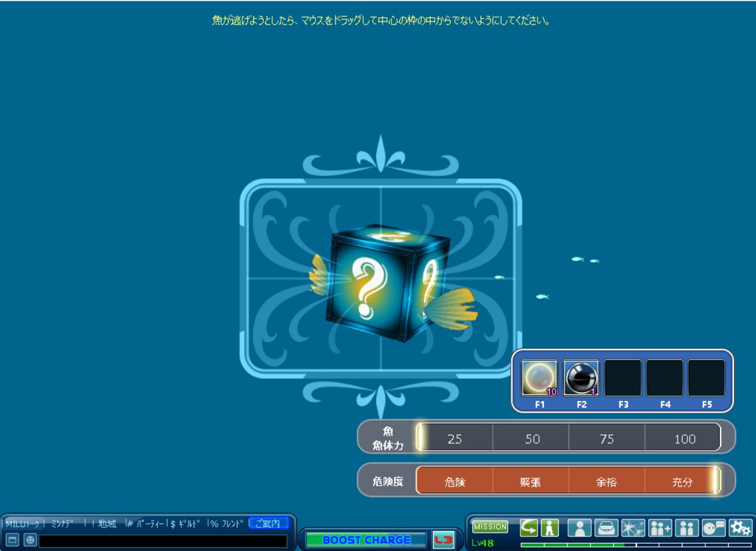
Task: Open the sparkle effects icon
Action: (x=633, y=527)
